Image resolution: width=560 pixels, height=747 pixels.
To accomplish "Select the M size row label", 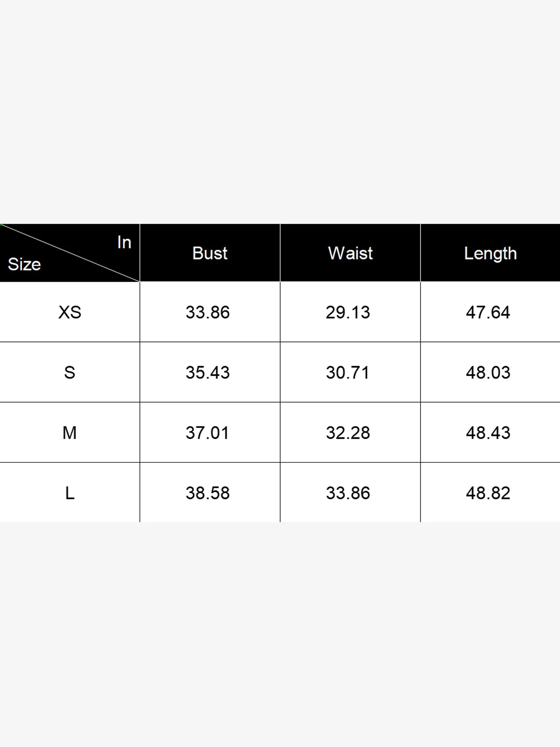I will (x=70, y=433).
